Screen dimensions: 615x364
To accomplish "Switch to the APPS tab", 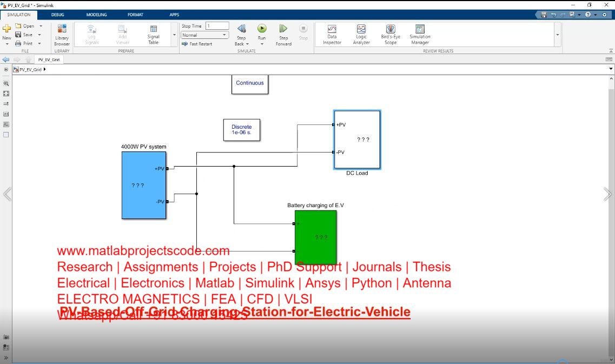I will click(x=174, y=15).
